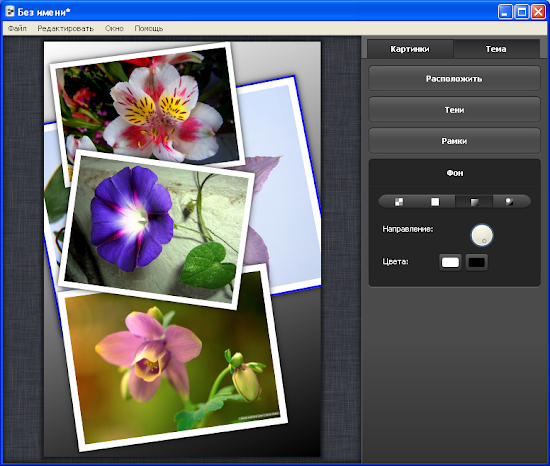Open the white gradient color swatch
Screen dimensions: 550x466
click(x=450, y=262)
